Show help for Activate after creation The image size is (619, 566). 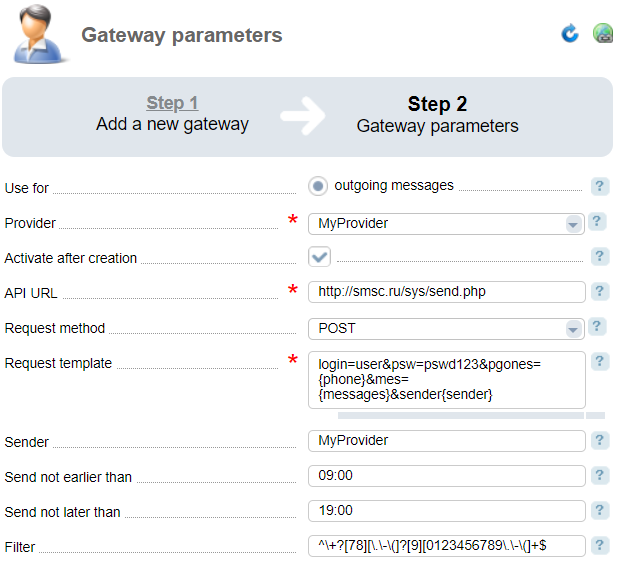[x=600, y=257]
